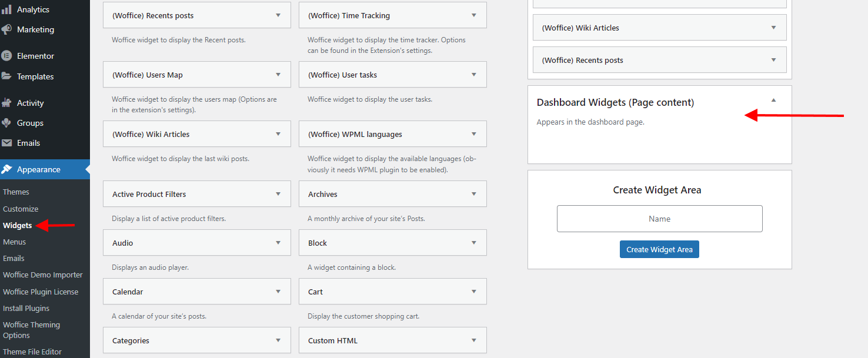Open the Menus submenu item
The image size is (868, 358).
click(x=14, y=242)
